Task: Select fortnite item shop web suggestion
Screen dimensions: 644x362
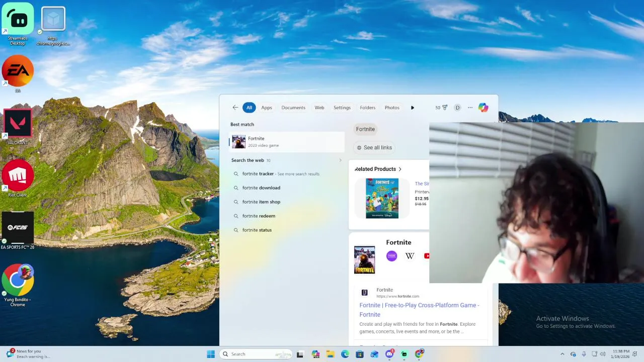Action: click(287, 202)
